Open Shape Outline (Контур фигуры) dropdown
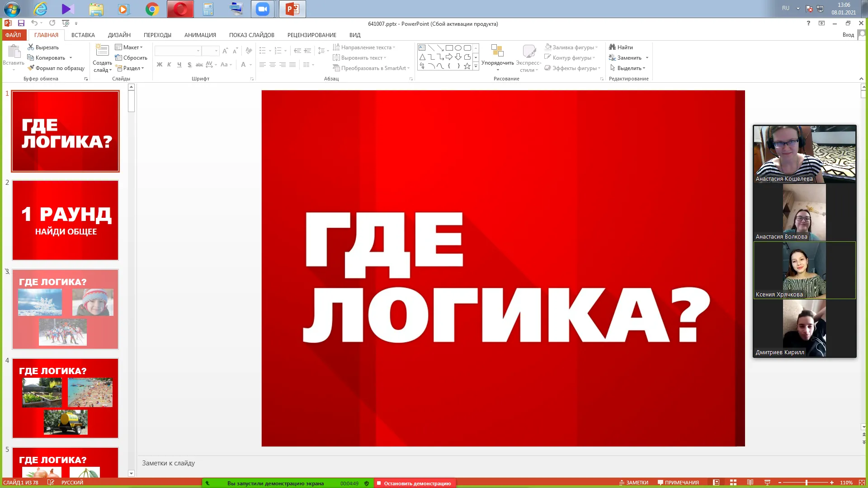Viewport: 868px width, 488px height. coord(570,58)
